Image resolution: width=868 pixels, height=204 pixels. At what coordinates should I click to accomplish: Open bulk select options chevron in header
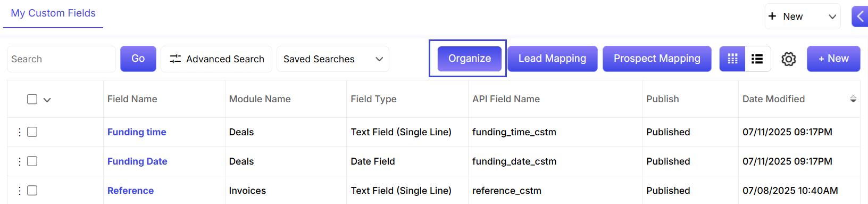coord(47,100)
